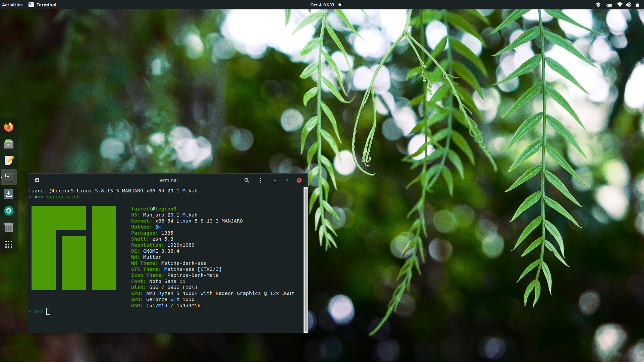Click the Terminal scrollbar
The image size is (644, 362).
click(x=305, y=260)
